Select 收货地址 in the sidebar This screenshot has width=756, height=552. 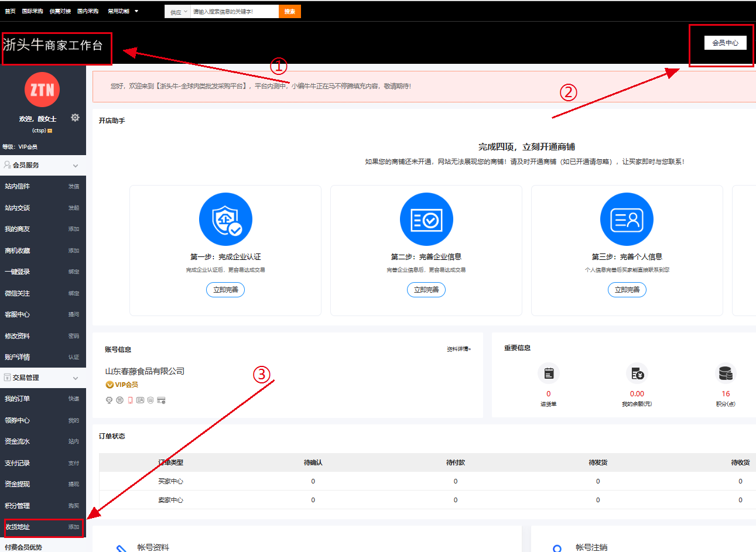[18, 527]
